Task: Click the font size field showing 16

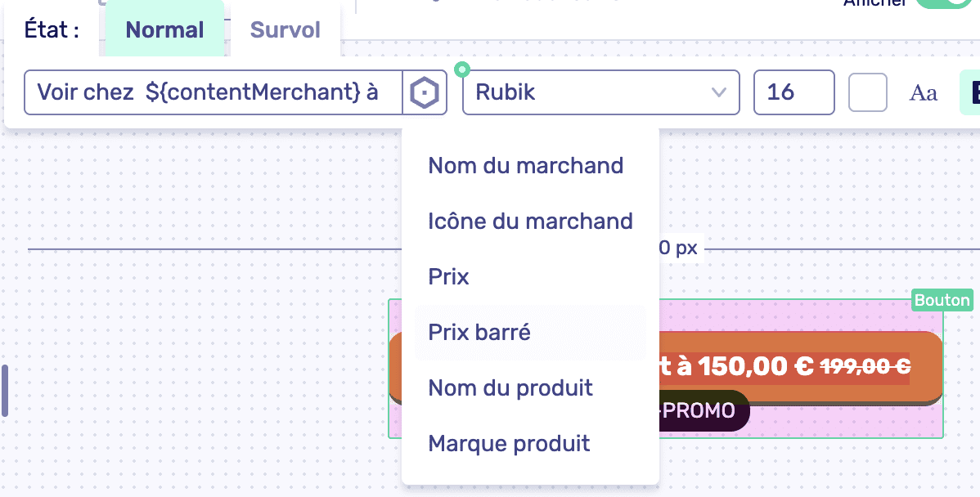Action: [x=793, y=92]
